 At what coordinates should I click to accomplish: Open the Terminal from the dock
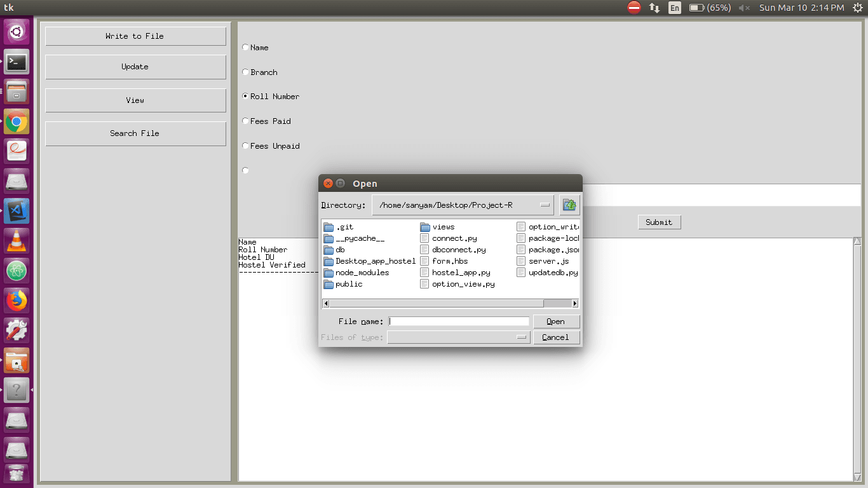click(x=17, y=62)
